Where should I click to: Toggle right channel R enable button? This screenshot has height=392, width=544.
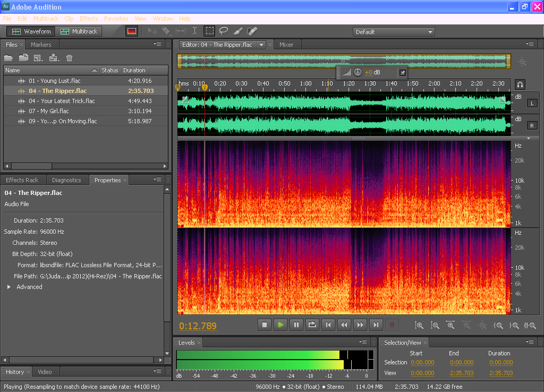pyautogui.click(x=532, y=125)
